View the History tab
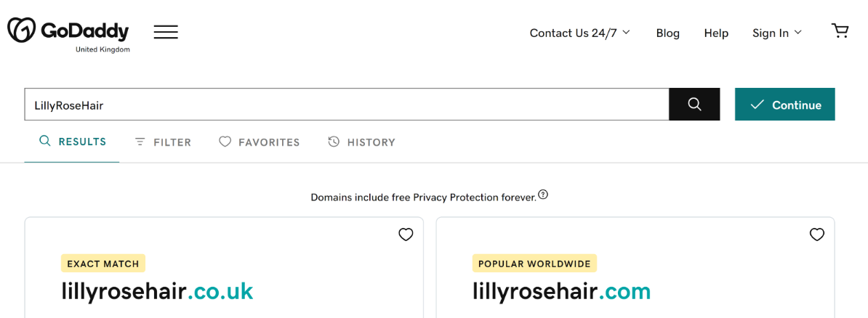Viewport: 868px width, 318px height. 362,142
